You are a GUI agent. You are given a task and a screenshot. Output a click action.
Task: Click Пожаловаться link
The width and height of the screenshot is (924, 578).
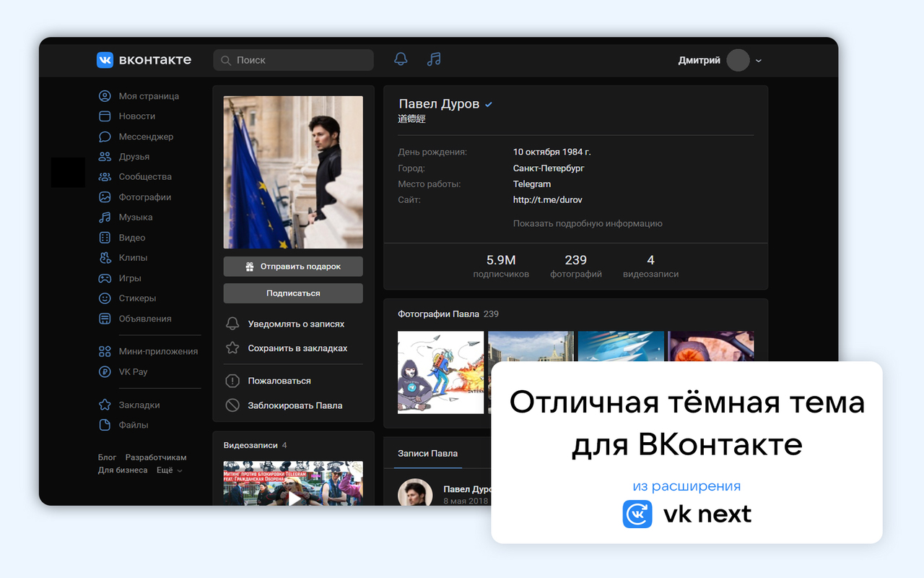tap(279, 381)
